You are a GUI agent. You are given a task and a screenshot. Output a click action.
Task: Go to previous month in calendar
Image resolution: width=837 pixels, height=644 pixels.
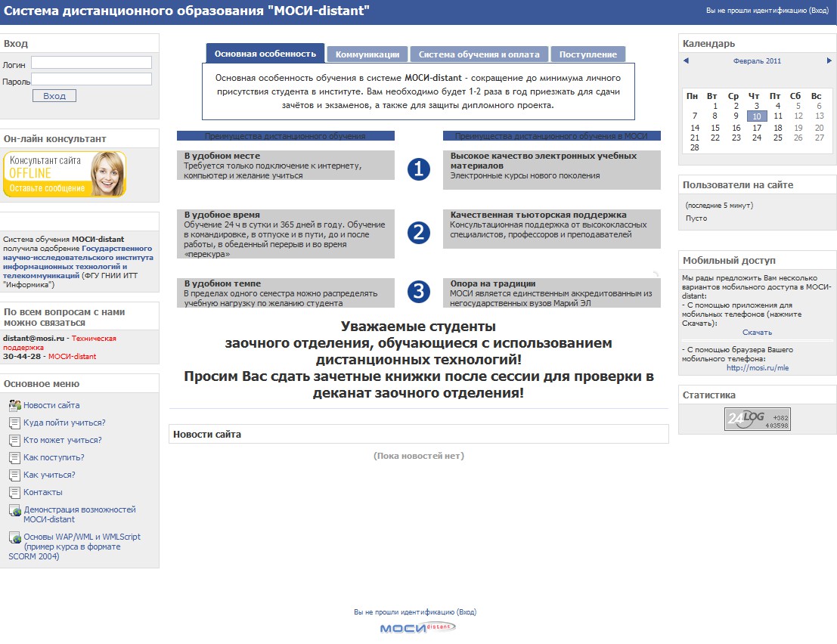click(x=686, y=60)
